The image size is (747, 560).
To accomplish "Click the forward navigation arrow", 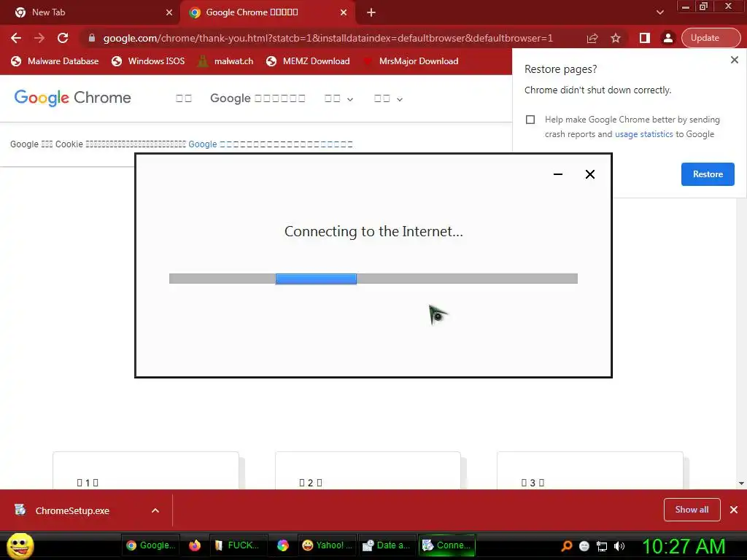I will point(39,38).
